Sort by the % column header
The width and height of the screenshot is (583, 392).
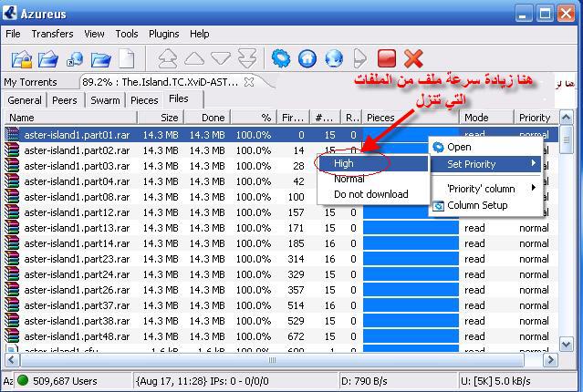tap(254, 118)
